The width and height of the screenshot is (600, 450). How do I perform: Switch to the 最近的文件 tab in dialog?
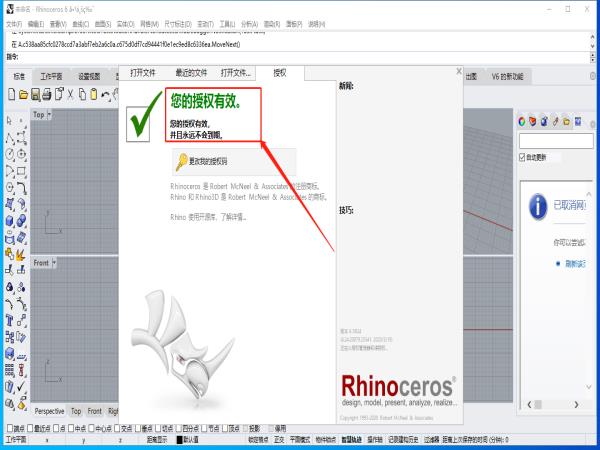191,73
